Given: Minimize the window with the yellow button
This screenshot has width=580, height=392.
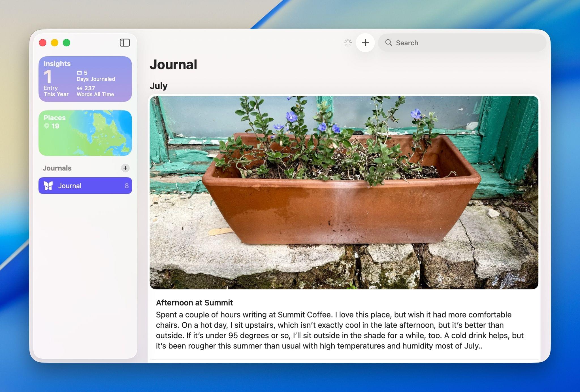Looking at the screenshot, I should click(x=55, y=43).
